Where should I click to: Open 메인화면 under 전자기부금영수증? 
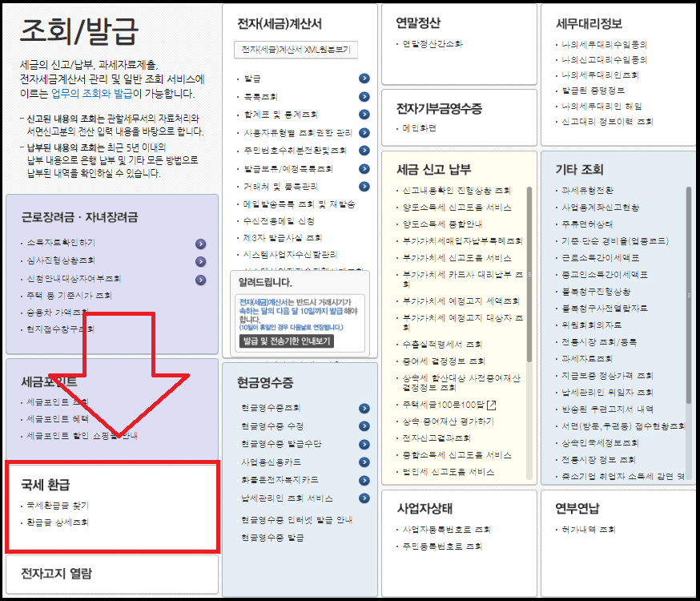[x=419, y=128]
